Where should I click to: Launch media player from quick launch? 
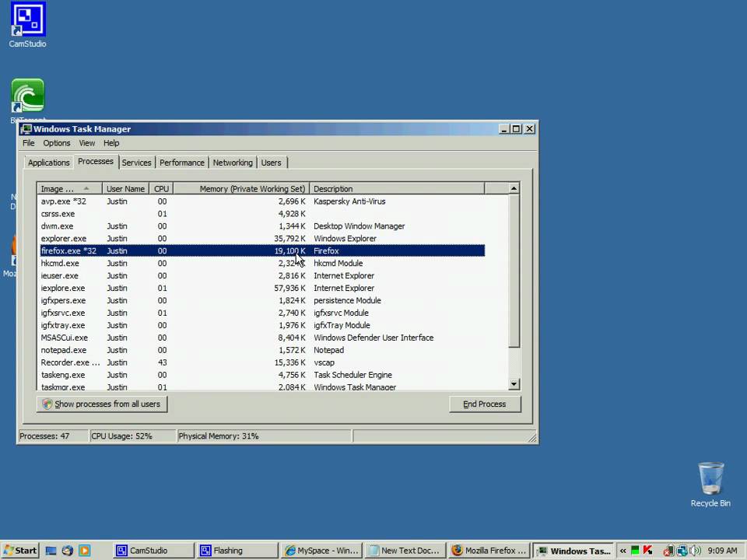pos(84,551)
